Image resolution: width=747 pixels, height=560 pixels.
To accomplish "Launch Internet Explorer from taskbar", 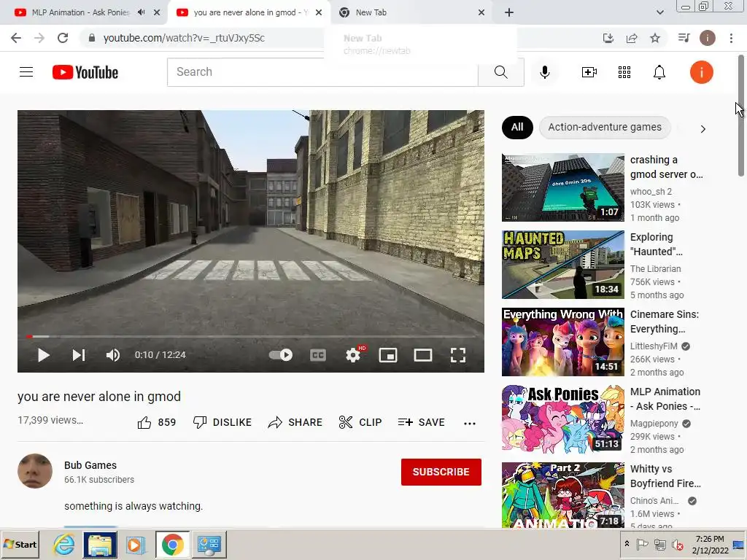I will pos(64,544).
